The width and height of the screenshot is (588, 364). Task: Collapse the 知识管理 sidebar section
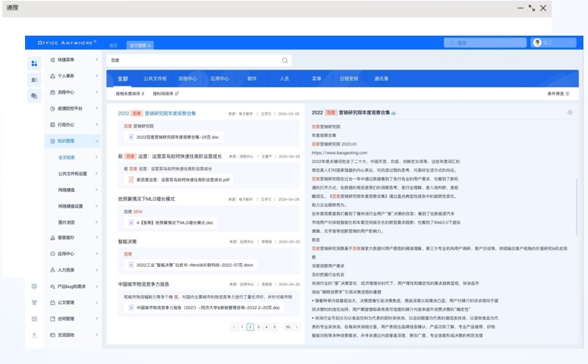[x=97, y=141]
